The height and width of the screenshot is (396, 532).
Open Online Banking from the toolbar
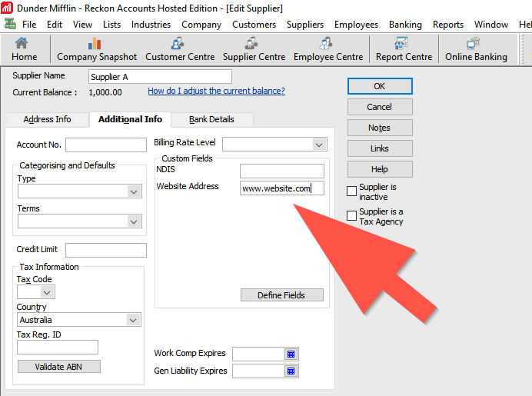(476, 49)
